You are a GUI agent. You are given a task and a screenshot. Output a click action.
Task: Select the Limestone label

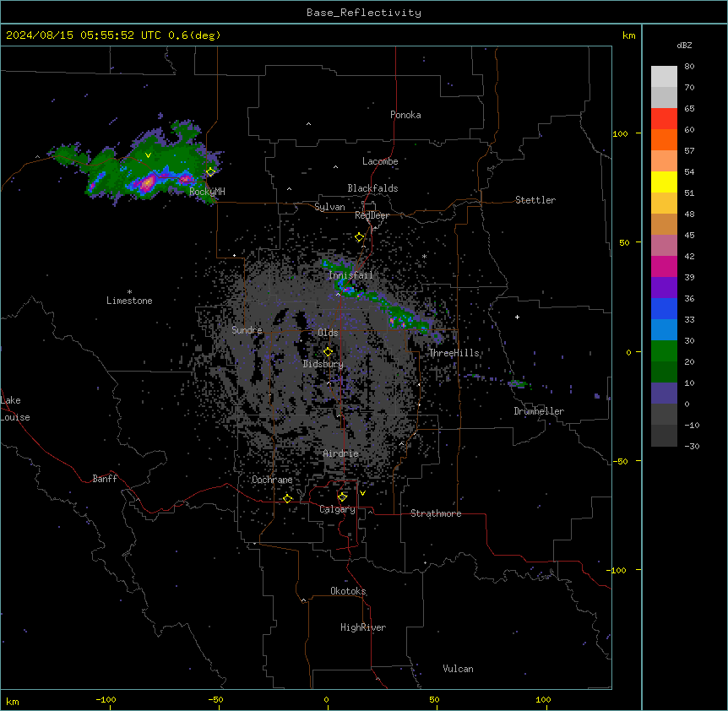[x=129, y=301]
